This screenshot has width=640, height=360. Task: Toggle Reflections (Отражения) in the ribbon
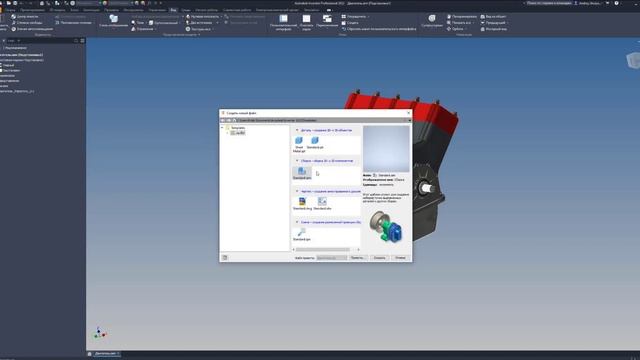[143, 29]
